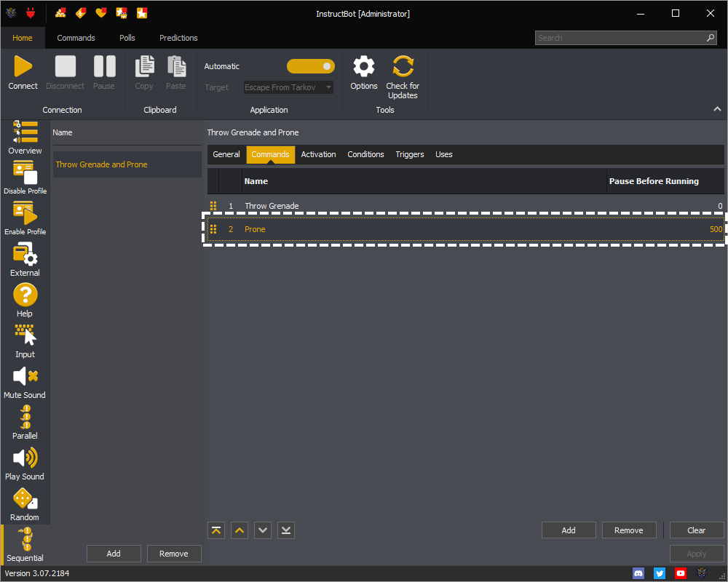Click the 0 pause value for Throw Grenade

click(720, 206)
